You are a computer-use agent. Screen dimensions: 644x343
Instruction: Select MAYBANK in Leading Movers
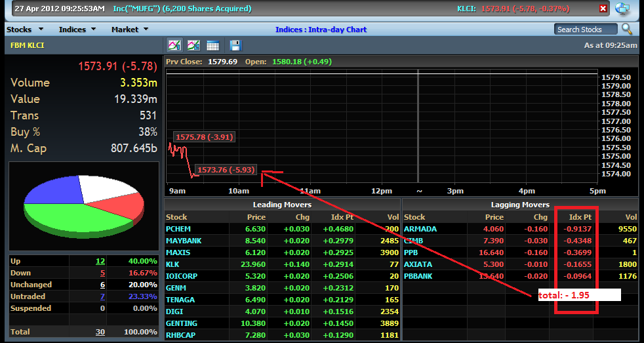pyautogui.click(x=184, y=241)
